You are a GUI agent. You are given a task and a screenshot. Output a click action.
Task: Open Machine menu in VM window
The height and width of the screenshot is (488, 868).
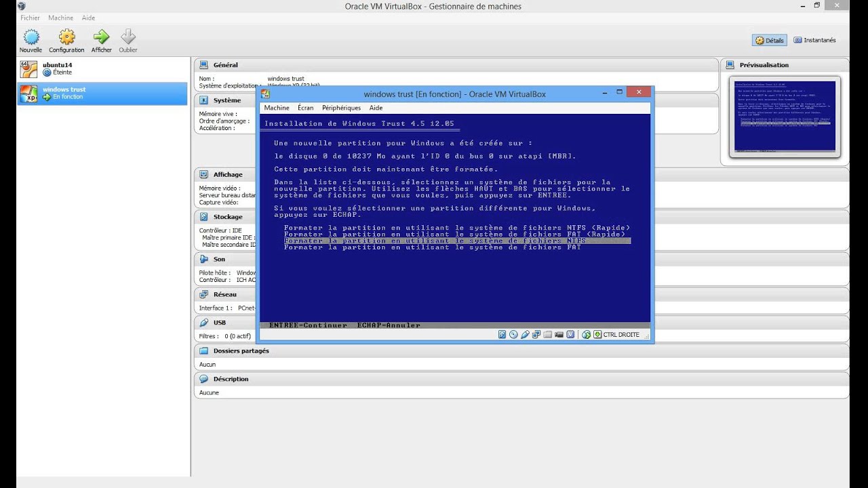[277, 108]
